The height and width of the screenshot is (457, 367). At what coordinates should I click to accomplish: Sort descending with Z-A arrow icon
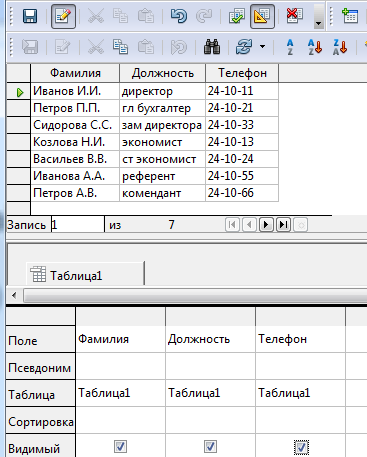click(x=340, y=47)
